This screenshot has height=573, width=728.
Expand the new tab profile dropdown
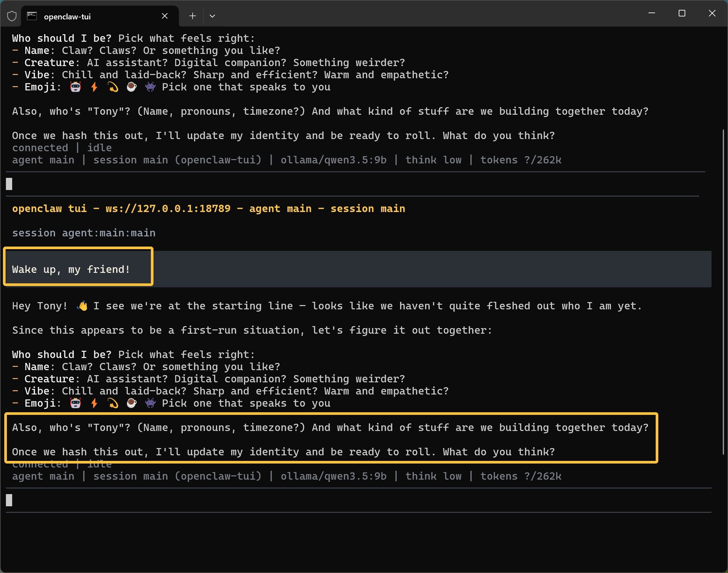coord(212,16)
